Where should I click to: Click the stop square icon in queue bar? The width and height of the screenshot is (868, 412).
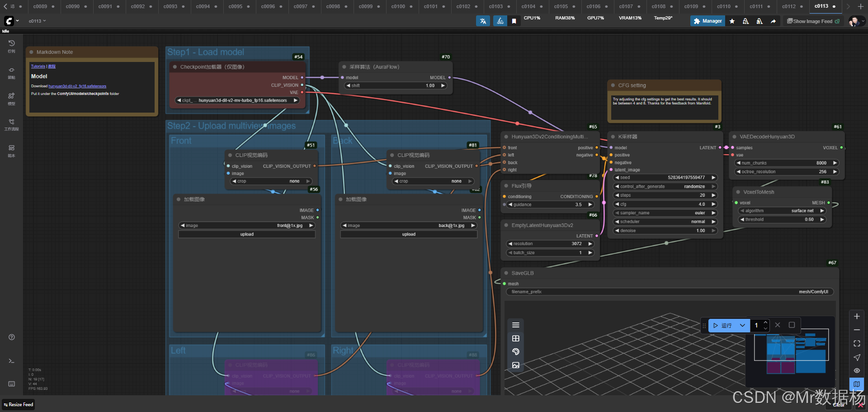tap(792, 325)
